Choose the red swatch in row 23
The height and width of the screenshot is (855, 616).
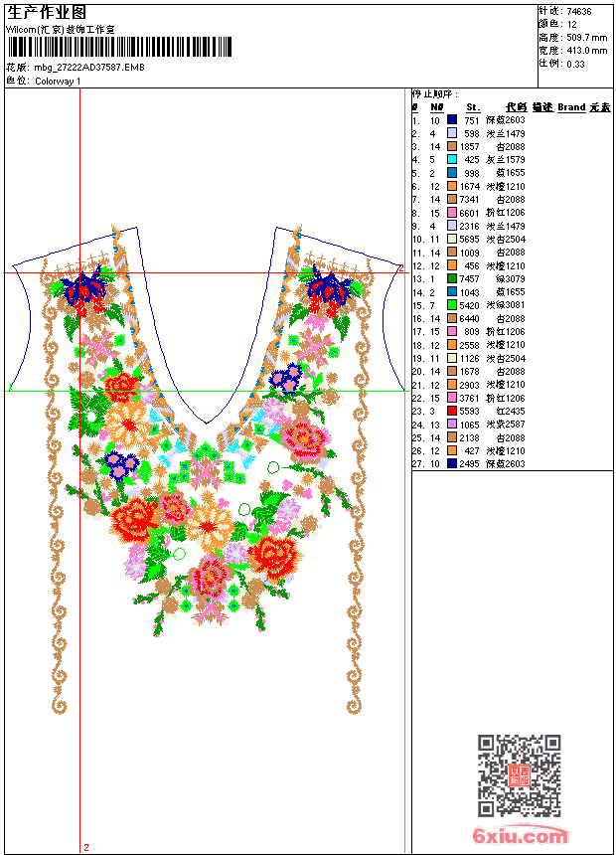click(452, 412)
